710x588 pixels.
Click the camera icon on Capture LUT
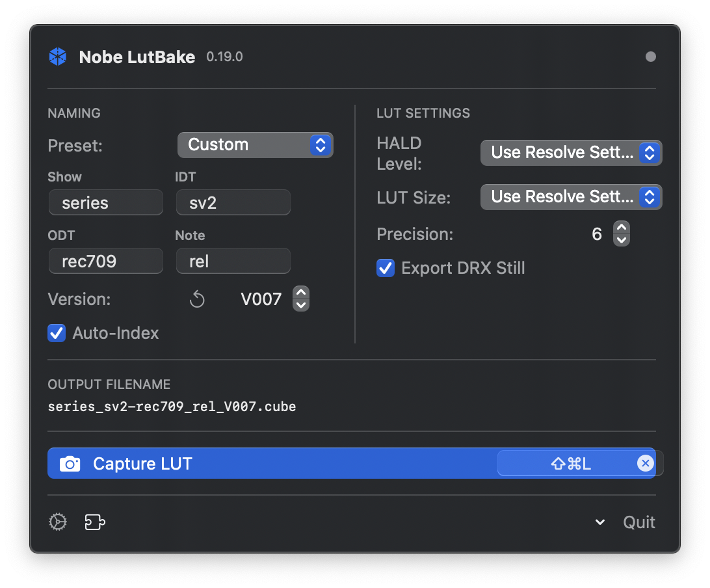tap(70, 464)
